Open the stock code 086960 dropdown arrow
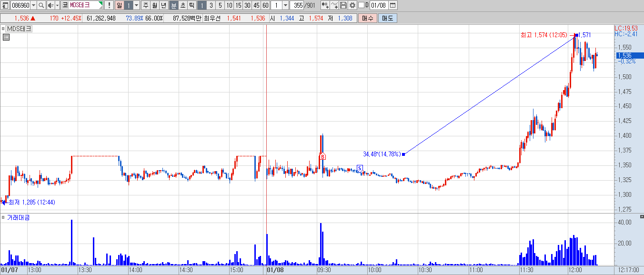 tap(33, 5)
